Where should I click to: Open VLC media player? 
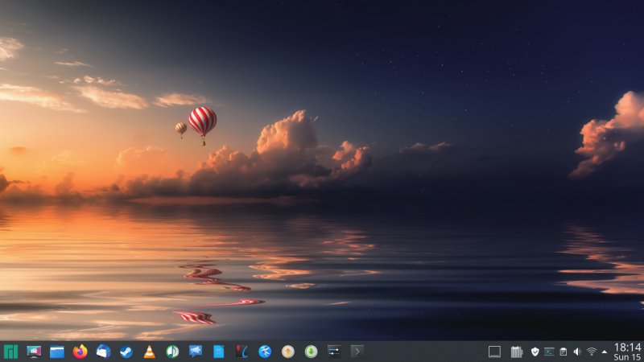149,352
